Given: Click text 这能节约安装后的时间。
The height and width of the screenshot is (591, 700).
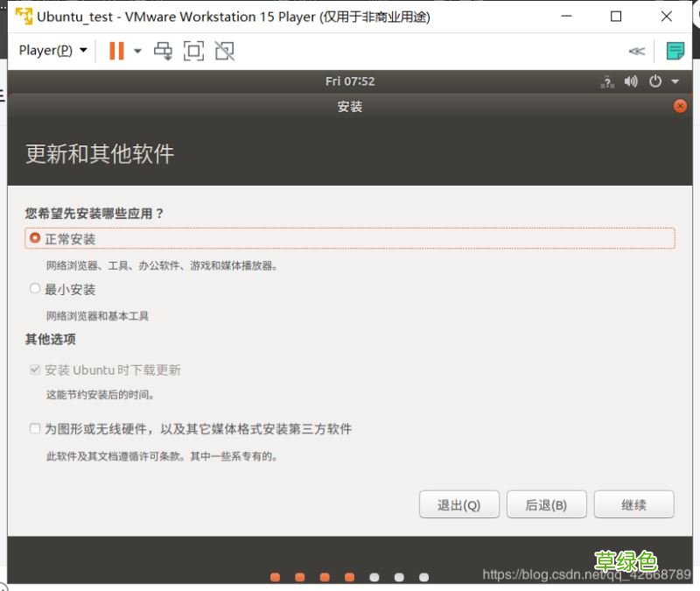Looking at the screenshot, I should (101, 395).
